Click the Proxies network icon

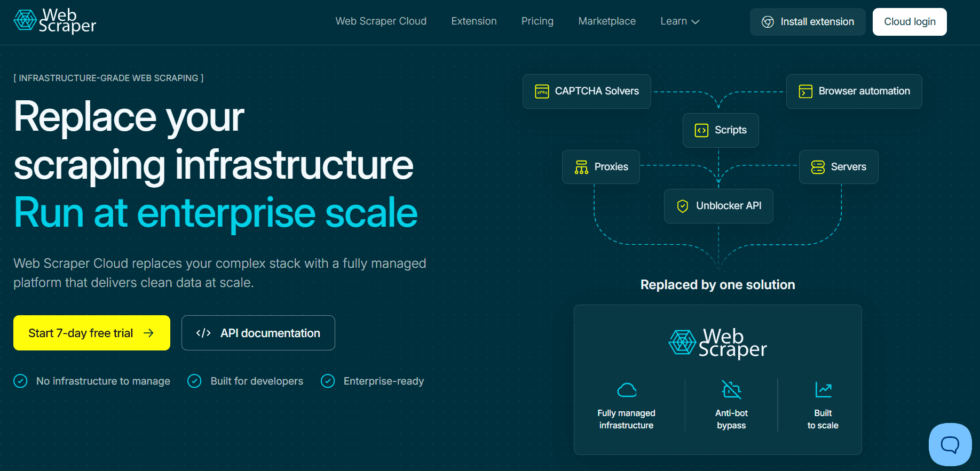point(581,167)
